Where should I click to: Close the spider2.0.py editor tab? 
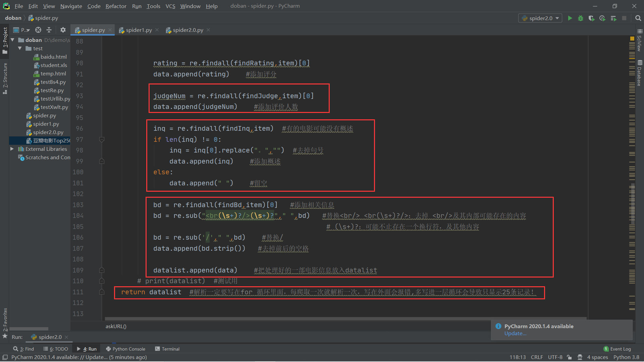(208, 30)
